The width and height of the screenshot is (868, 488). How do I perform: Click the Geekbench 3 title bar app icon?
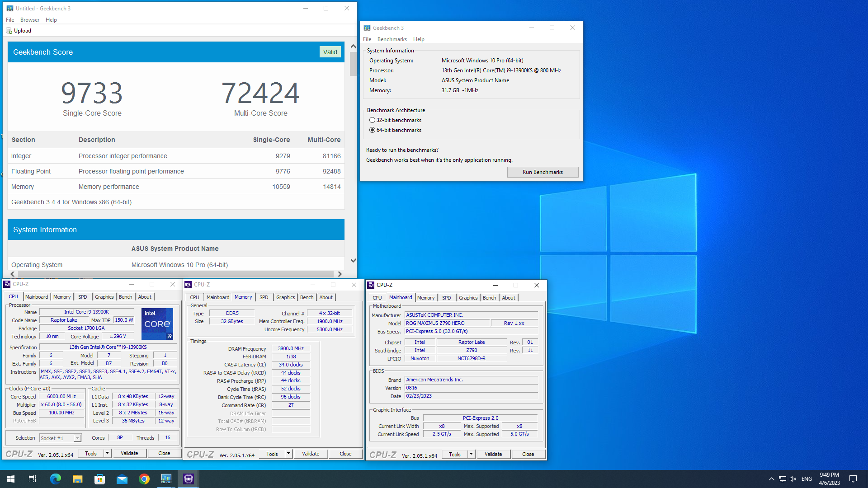click(367, 28)
